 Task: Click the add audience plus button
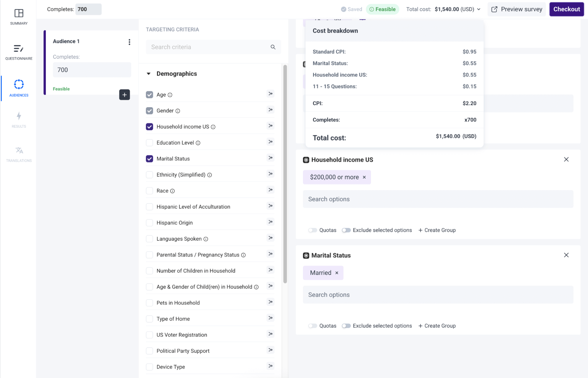(124, 95)
